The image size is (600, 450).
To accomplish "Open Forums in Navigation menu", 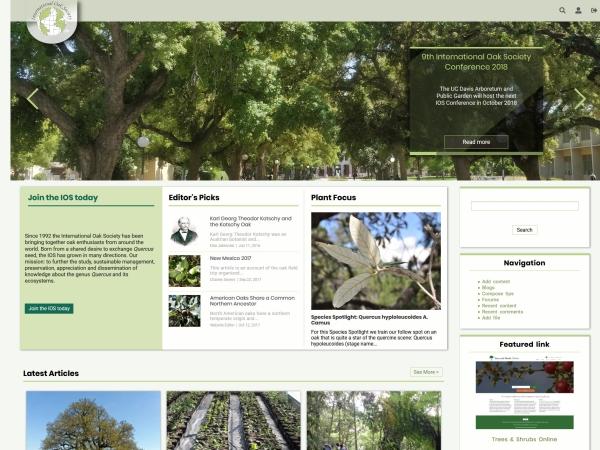I will [x=490, y=299].
